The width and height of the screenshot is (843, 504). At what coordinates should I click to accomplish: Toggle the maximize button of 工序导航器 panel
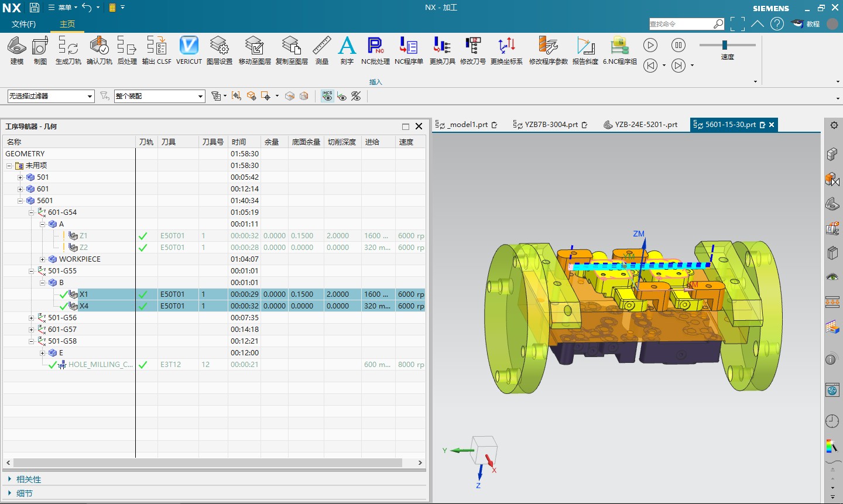coord(405,126)
